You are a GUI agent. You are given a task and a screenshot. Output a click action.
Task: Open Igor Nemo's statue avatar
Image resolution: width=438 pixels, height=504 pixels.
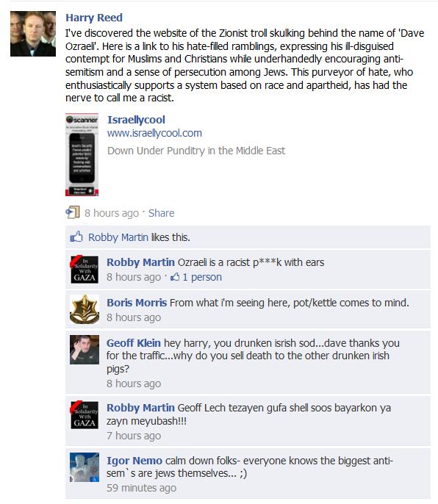[85, 467]
